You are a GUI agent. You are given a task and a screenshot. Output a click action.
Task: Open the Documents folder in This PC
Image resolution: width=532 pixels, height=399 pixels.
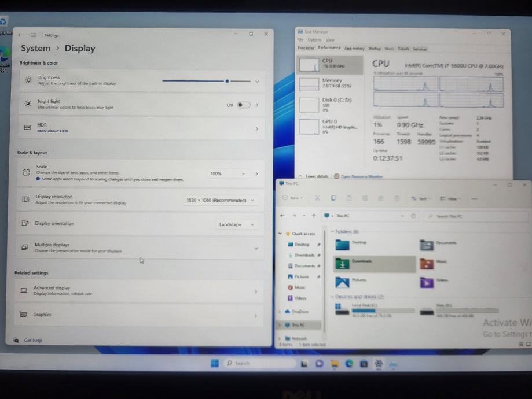438,245
